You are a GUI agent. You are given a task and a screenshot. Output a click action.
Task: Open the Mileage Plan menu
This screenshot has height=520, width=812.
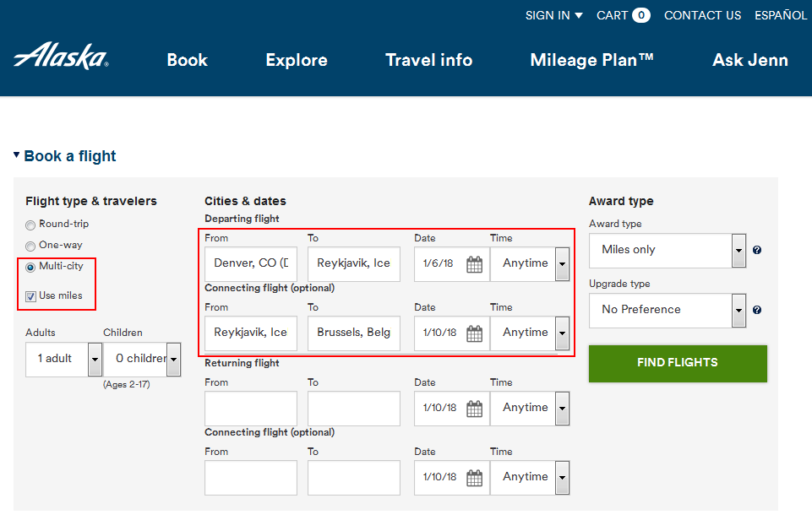click(592, 60)
